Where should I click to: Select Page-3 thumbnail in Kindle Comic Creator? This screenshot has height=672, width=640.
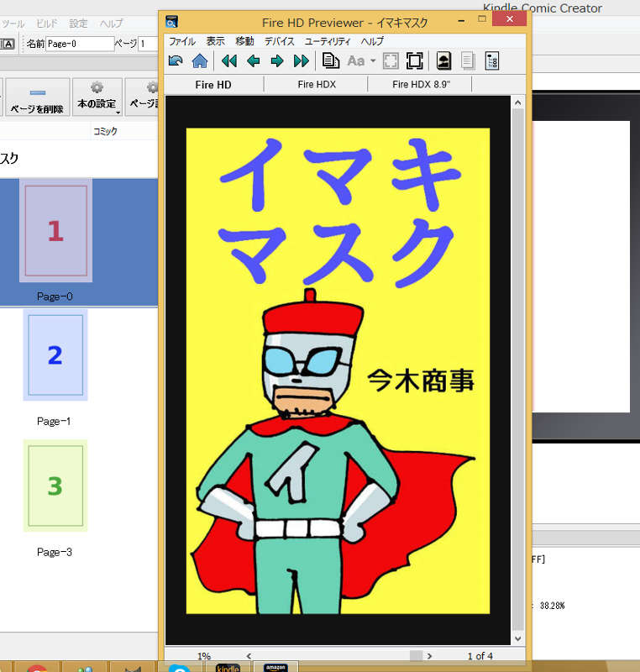[x=55, y=486]
